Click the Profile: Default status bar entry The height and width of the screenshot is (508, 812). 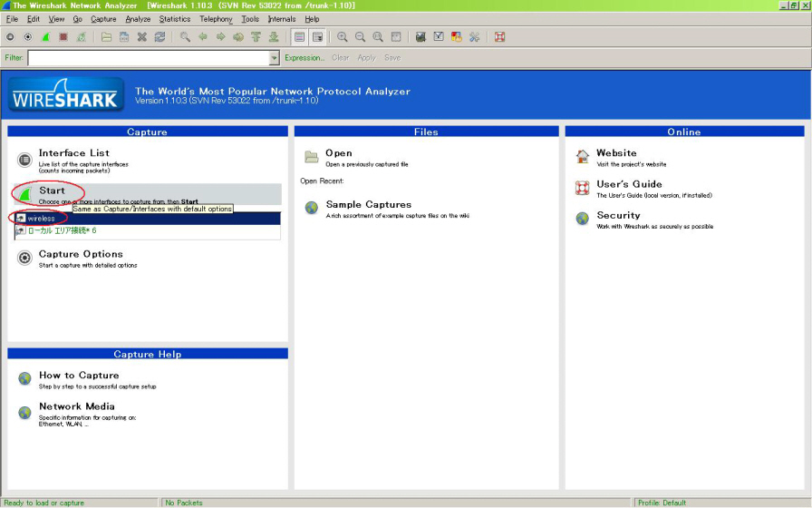tap(662, 503)
